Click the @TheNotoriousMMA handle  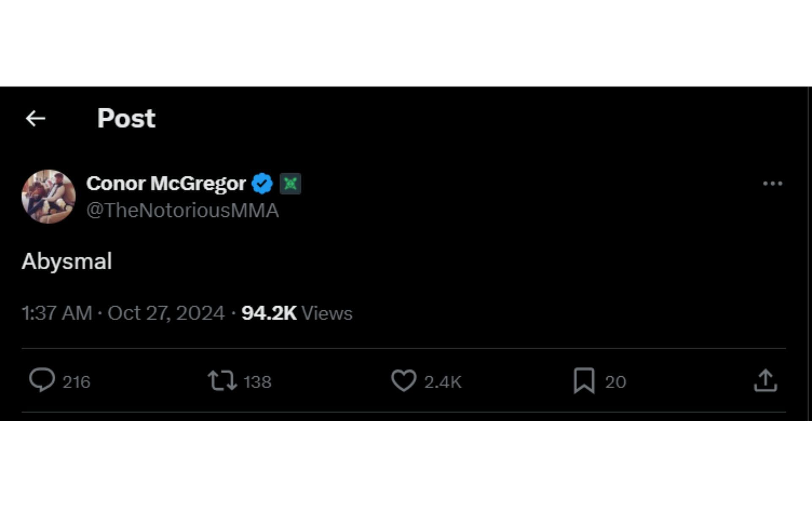pos(182,210)
